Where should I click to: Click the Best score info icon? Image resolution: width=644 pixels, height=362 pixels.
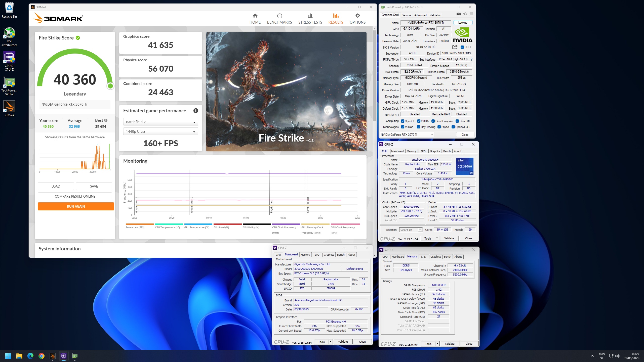(106, 120)
